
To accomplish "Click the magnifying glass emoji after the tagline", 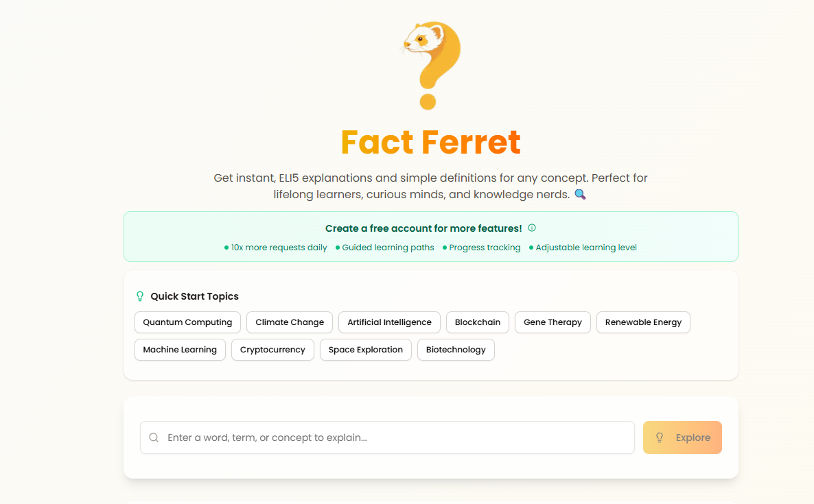I will (x=580, y=195).
